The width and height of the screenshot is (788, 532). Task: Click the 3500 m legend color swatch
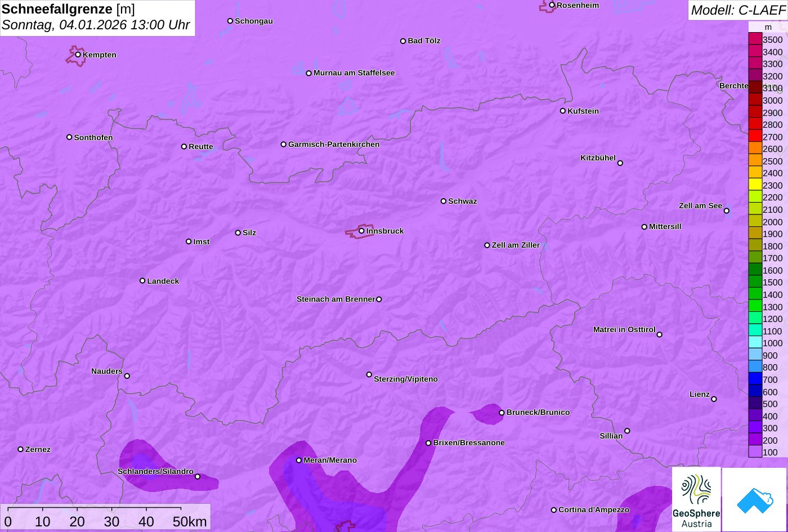[x=755, y=39]
